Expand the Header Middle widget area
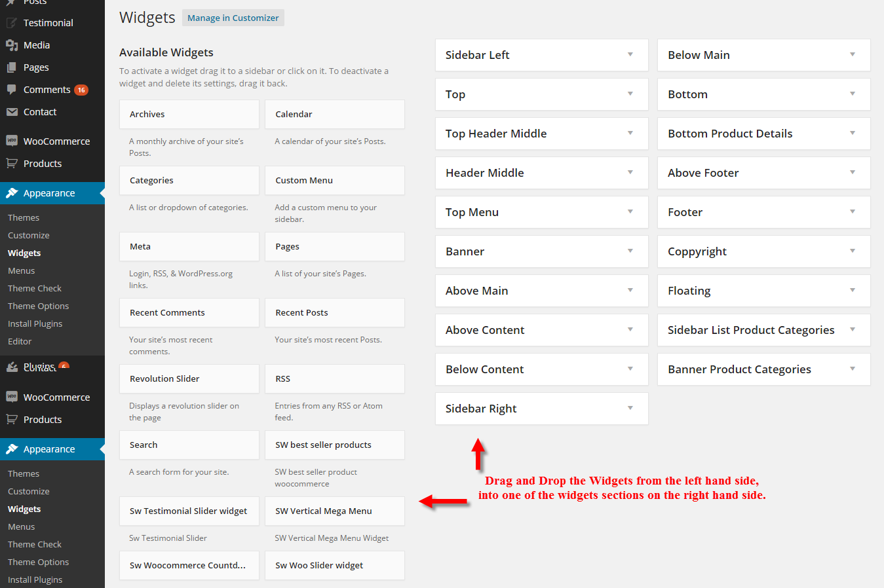This screenshot has height=588, width=884. coord(542,173)
